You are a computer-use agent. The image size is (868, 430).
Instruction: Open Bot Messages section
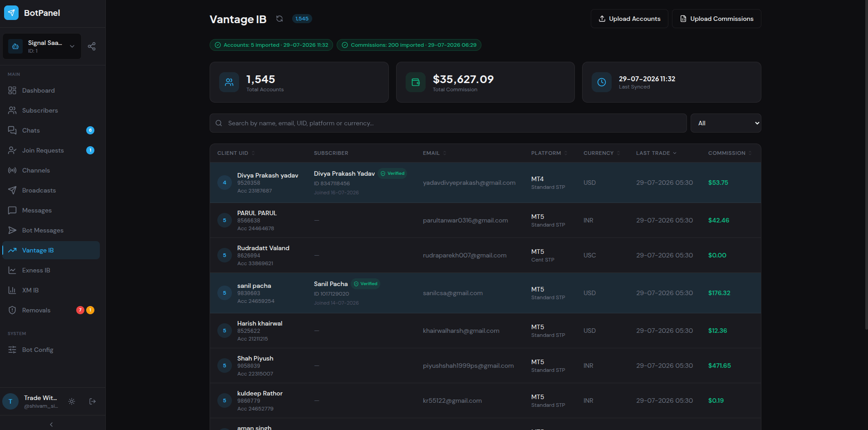coord(51,230)
